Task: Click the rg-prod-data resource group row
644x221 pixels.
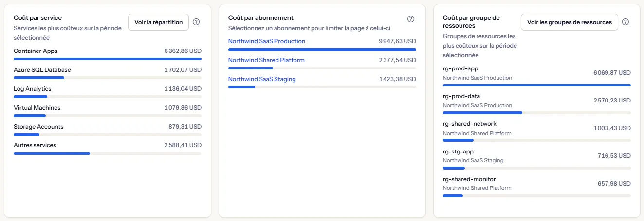Action: point(537,103)
